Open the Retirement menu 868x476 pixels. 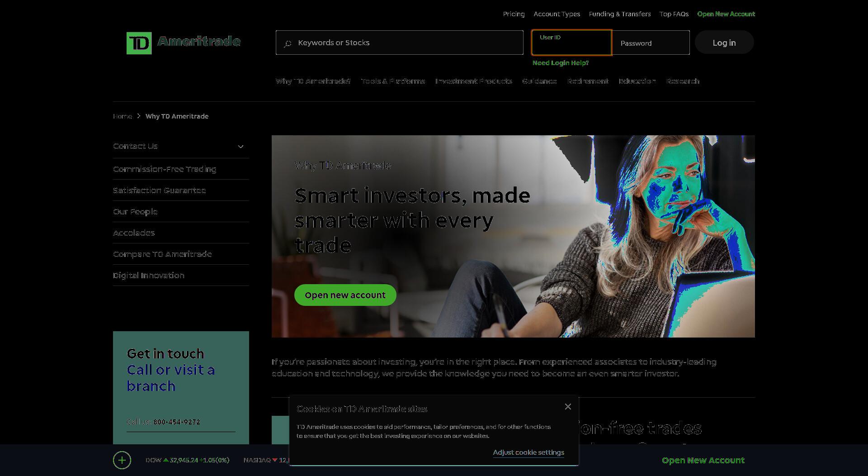click(x=588, y=81)
